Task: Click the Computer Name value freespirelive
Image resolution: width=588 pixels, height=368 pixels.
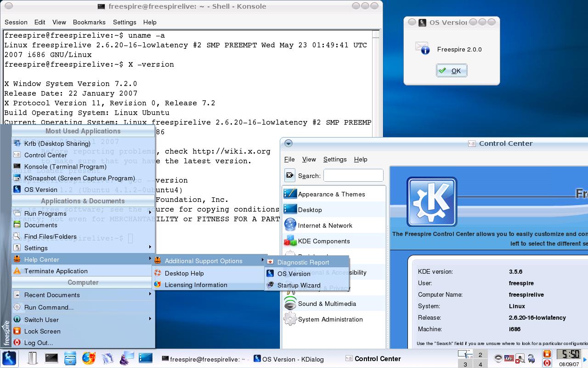Action: 526,294
